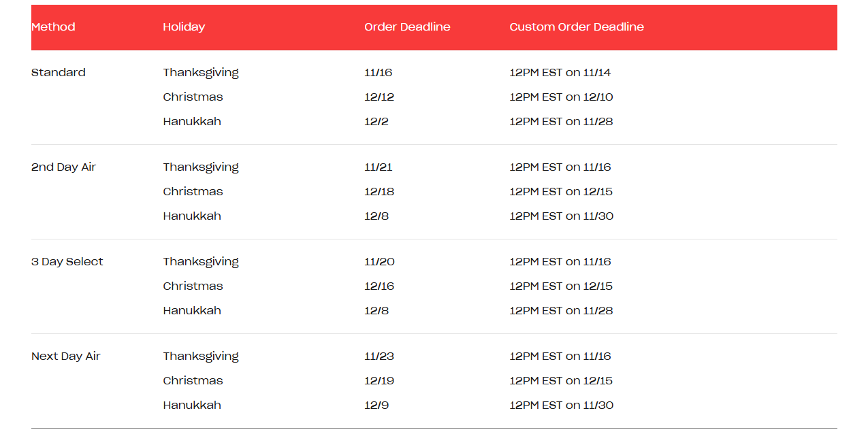The image size is (868, 432).
Task: Click the Holiday column header
Action: pyautogui.click(x=184, y=27)
